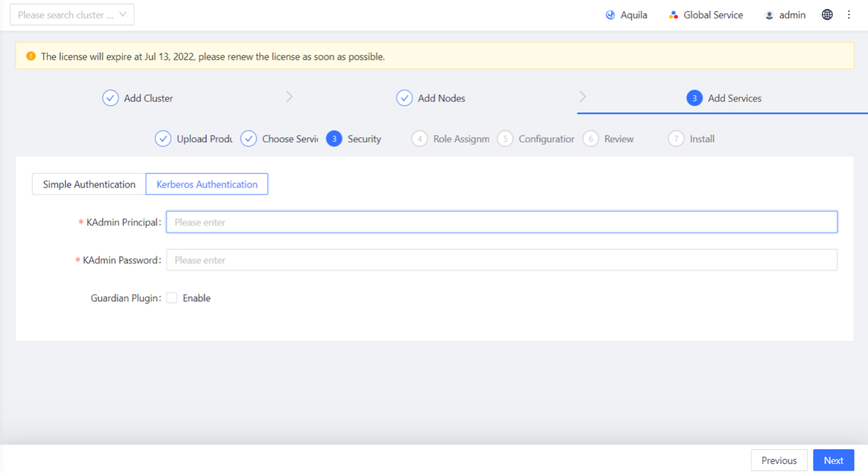
Task: Click the Security step 3 circle
Action: click(x=334, y=139)
